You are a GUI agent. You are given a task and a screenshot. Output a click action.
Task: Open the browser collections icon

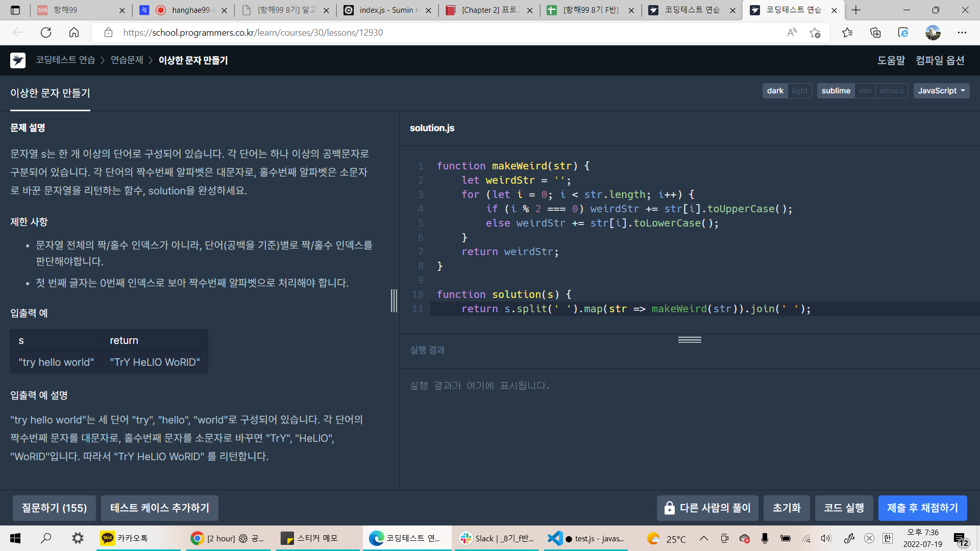click(x=875, y=33)
